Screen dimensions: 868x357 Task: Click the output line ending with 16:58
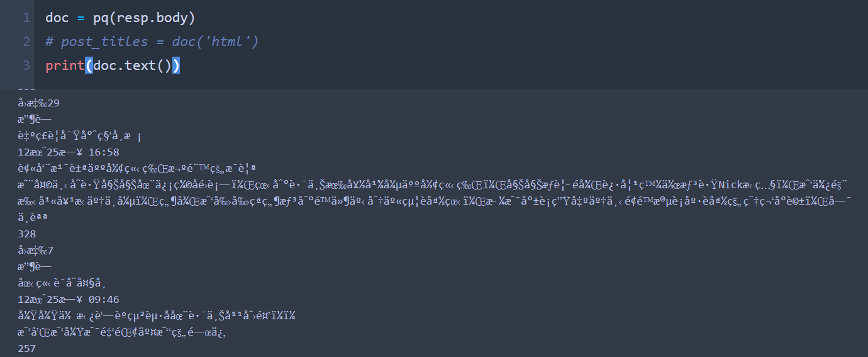pos(69,152)
